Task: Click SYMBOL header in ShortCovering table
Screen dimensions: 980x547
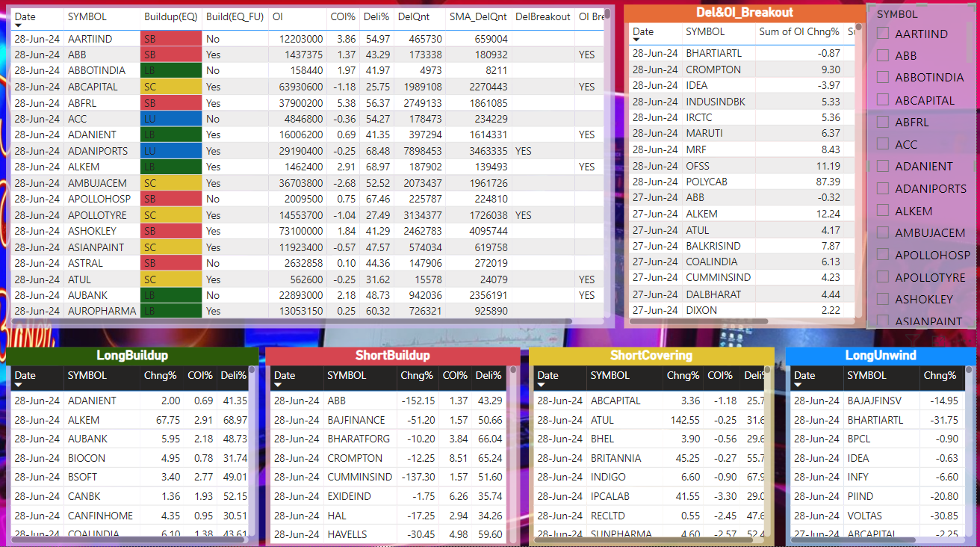Action: pyautogui.click(x=610, y=375)
